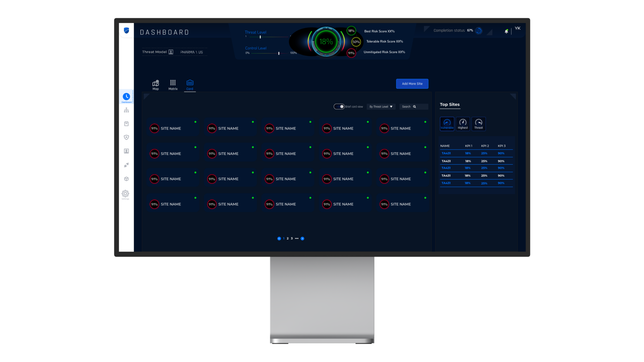
Task: Switch to the Map view tab
Action: (156, 85)
